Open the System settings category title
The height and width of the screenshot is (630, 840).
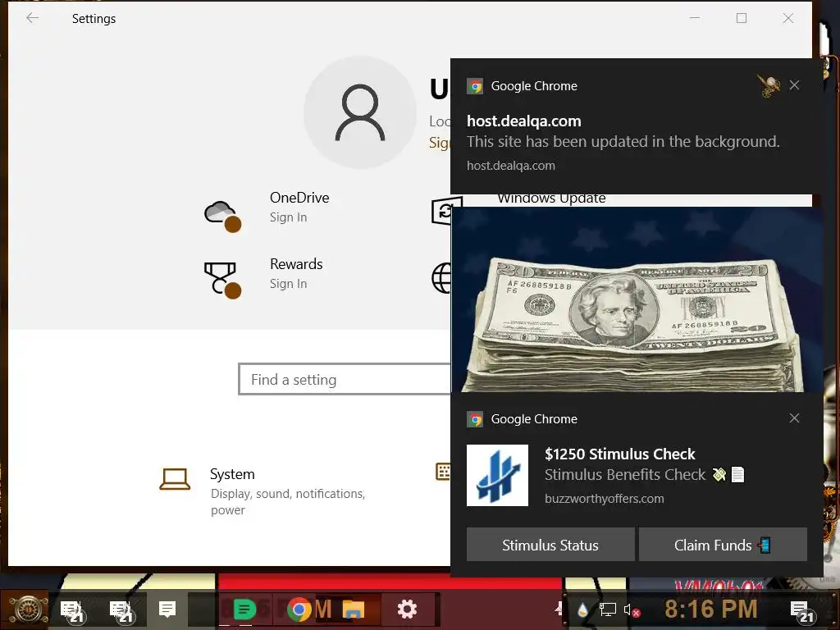tap(232, 474)
